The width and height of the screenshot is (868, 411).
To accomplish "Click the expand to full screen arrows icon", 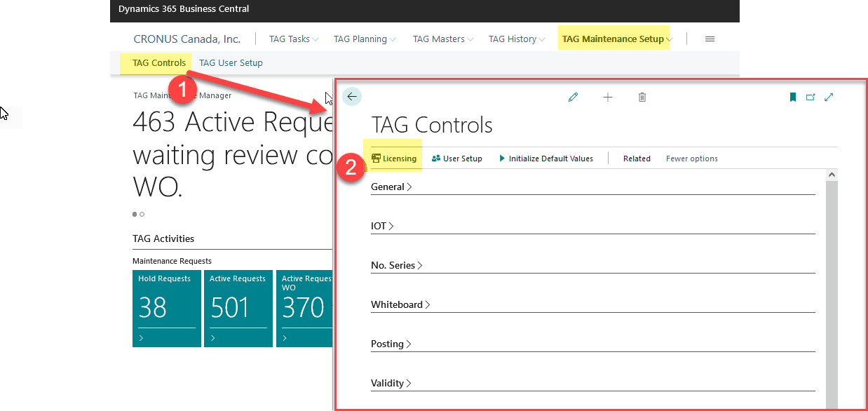I will 829,97.
